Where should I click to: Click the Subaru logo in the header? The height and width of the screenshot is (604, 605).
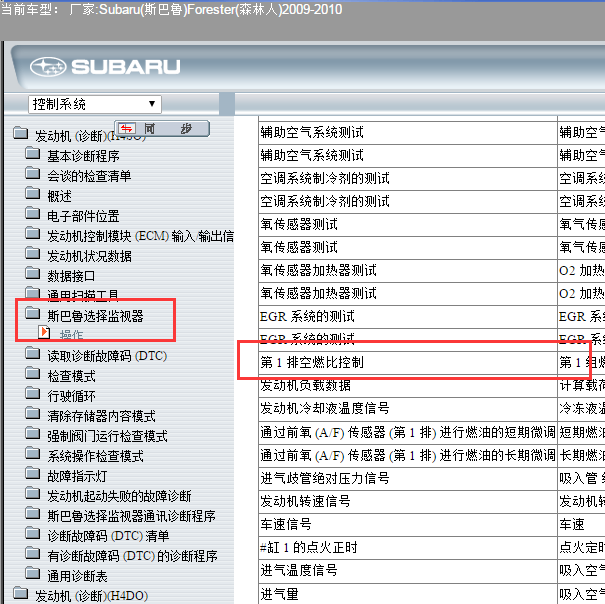[x=105, y=67]
